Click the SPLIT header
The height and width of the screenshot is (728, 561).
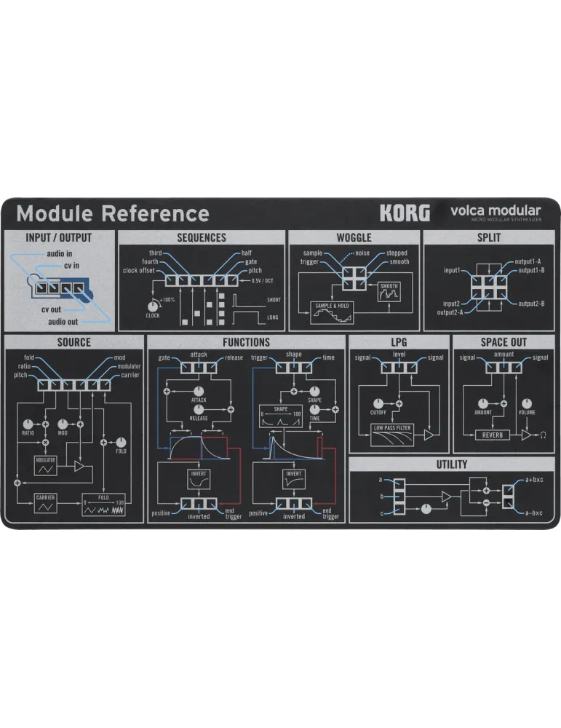tap(489, 238)
